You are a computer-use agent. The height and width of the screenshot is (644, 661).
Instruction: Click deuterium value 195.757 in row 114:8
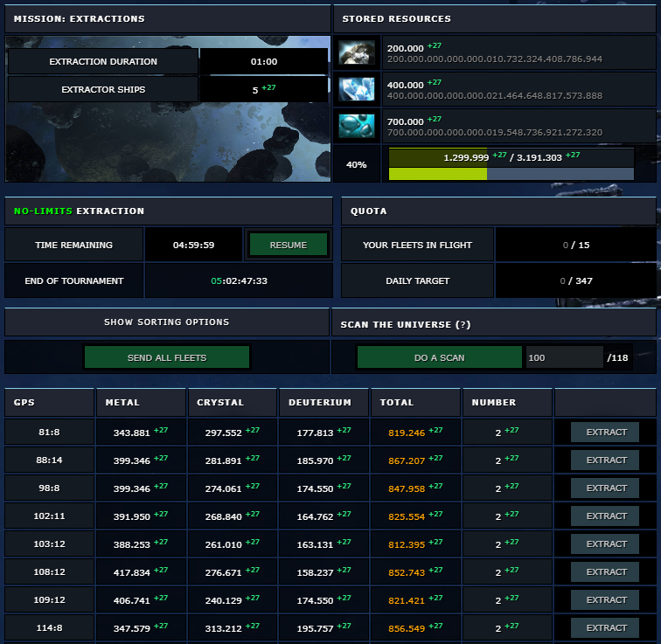click(x=315, y=628)
